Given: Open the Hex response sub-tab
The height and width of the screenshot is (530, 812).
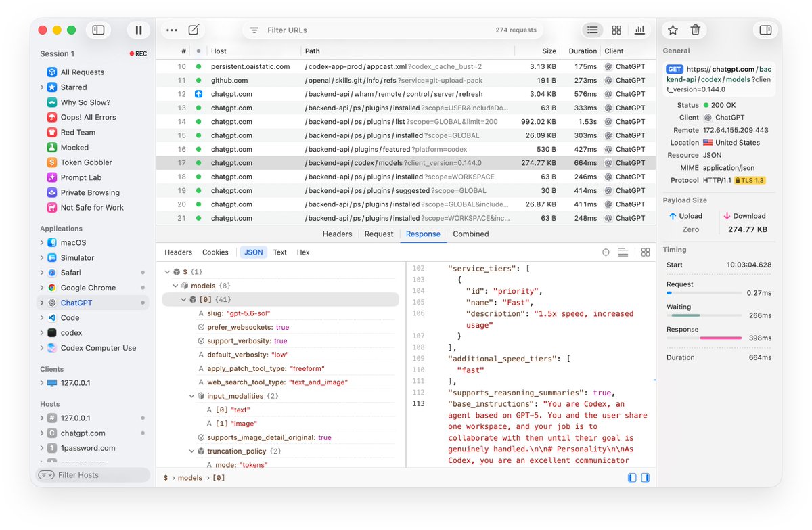Looking at the screenshot, I should pyautogui.click(x=303, y=252).
